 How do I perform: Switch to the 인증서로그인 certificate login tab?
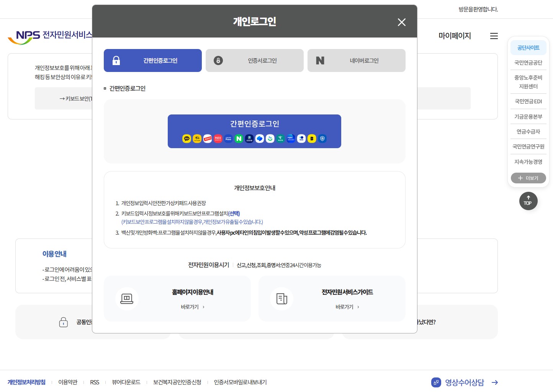254,60
